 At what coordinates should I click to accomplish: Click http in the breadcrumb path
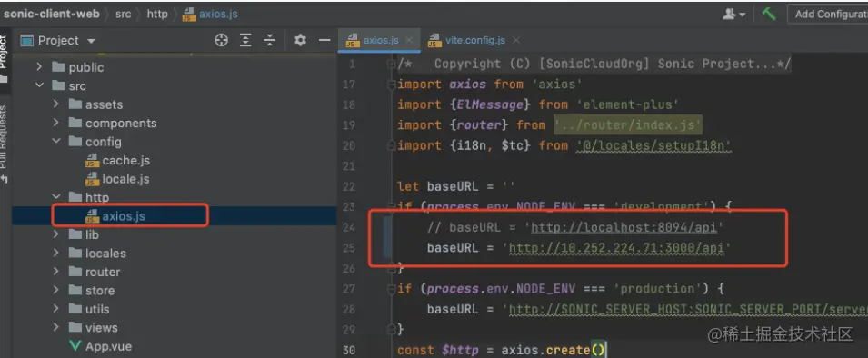click(x=157, y=14)
